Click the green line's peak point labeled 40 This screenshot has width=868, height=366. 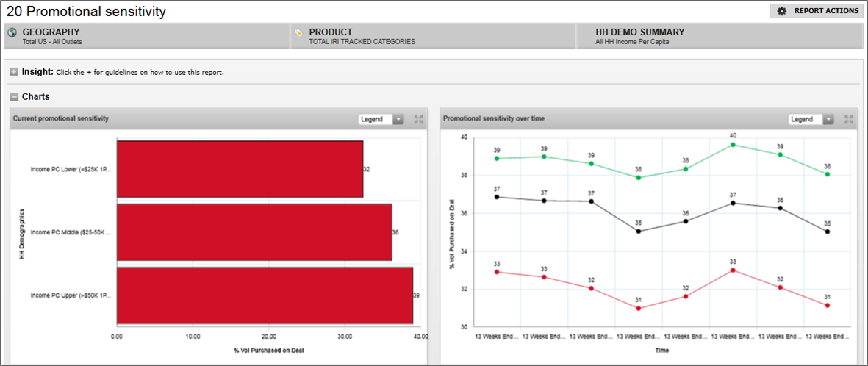coord(733,145)
